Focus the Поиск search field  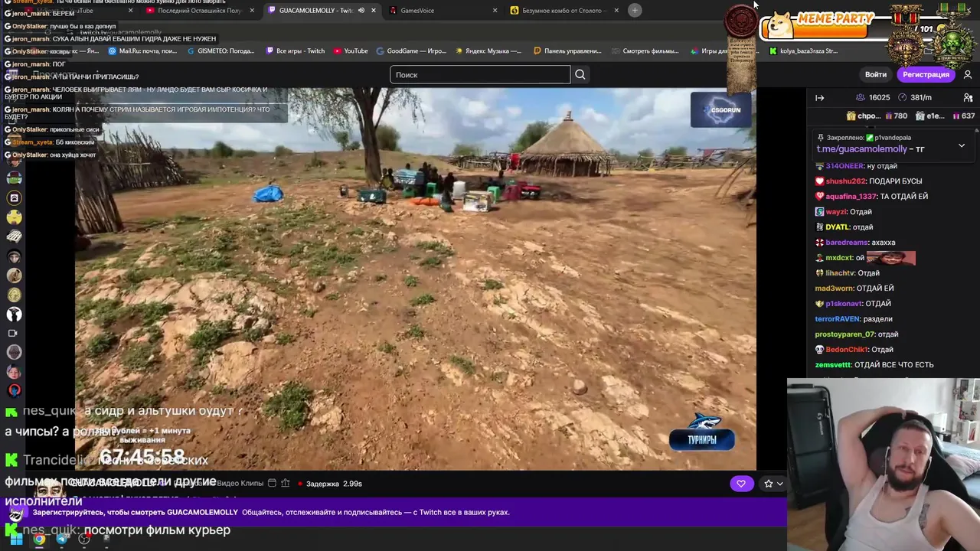[x=480, y=74]
